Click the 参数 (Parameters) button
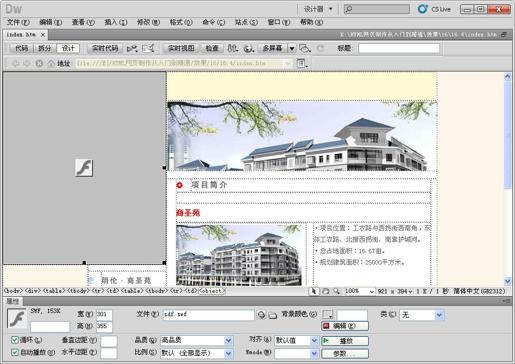This screenshot has width=515, height=364. 345,354
